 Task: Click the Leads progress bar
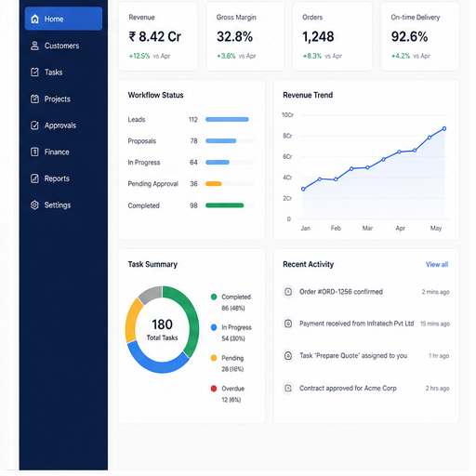(230, 119)
